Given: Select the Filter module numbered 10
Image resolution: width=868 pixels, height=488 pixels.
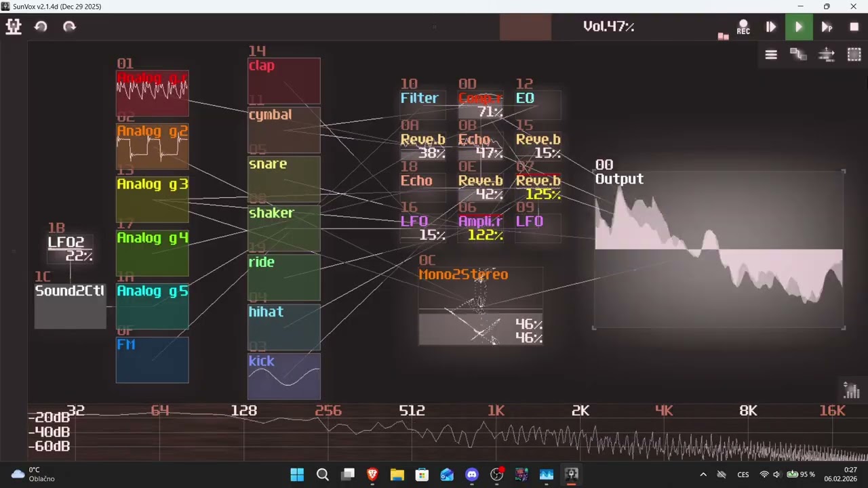Looking at the screenshot, I should coord(423,105).
